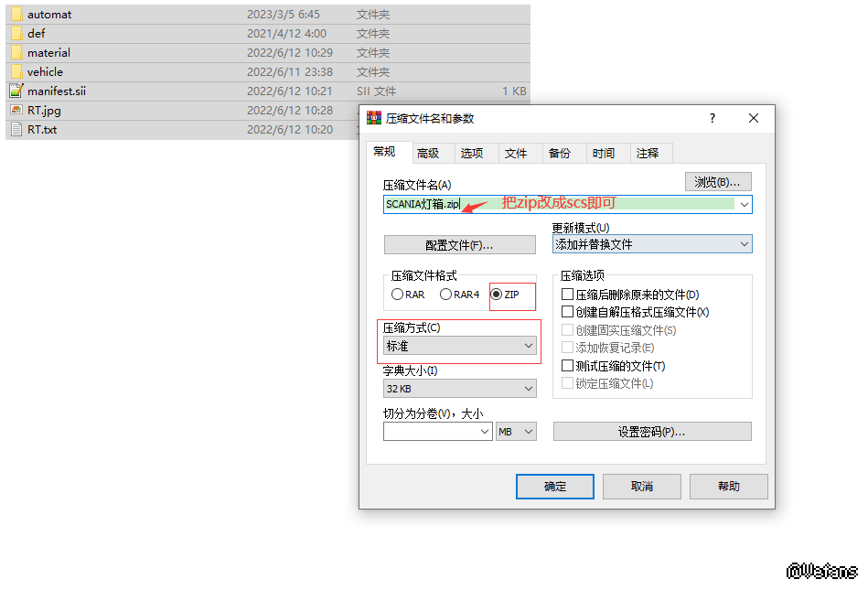Click the WinRAR icon in dialog title bar

[x=374, y=118]
